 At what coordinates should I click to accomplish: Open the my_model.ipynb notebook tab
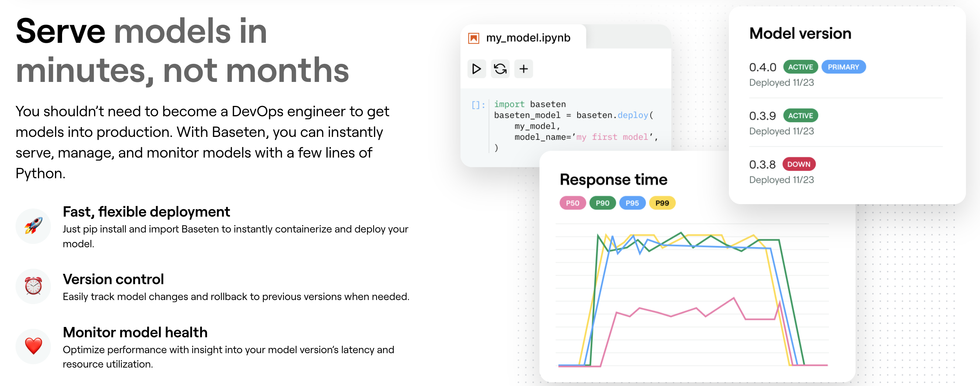click(x=528, y=38)
